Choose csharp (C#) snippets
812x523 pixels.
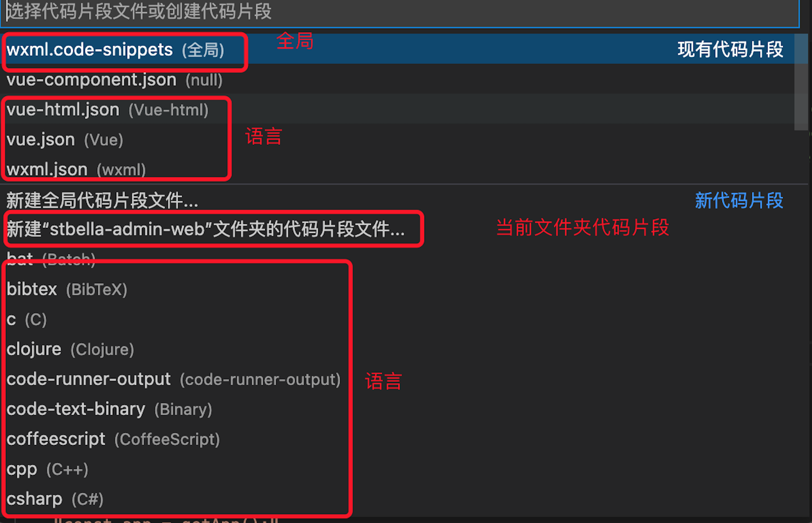coord(397,499)
